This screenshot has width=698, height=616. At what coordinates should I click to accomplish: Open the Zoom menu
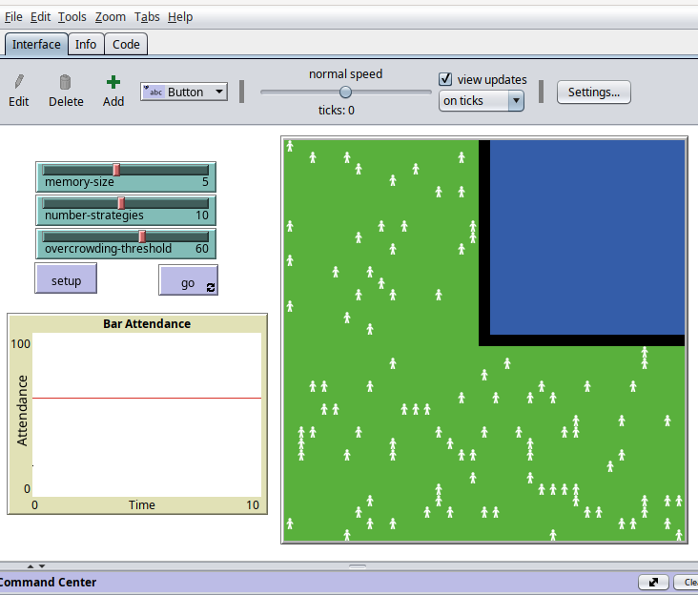[x=111, y=16]
